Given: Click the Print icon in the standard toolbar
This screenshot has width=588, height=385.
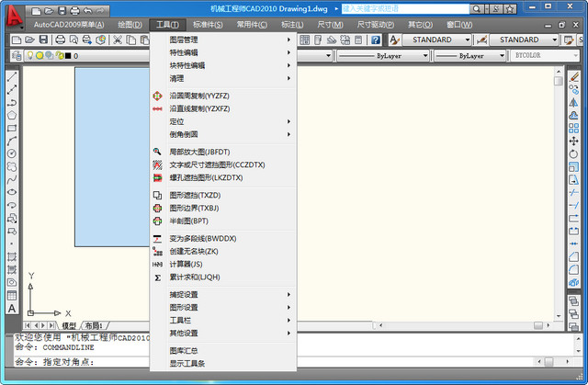Looking at the screenshot, I should [60, 40].
